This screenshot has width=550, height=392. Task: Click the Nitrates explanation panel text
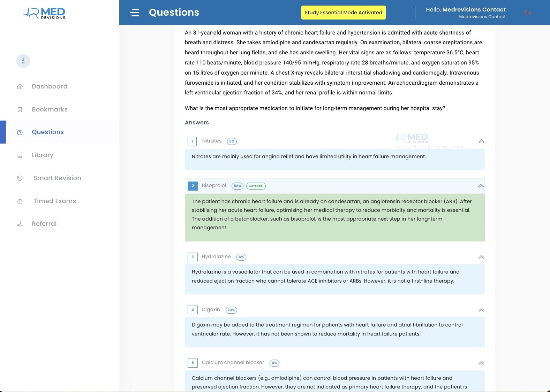point(309,156)
